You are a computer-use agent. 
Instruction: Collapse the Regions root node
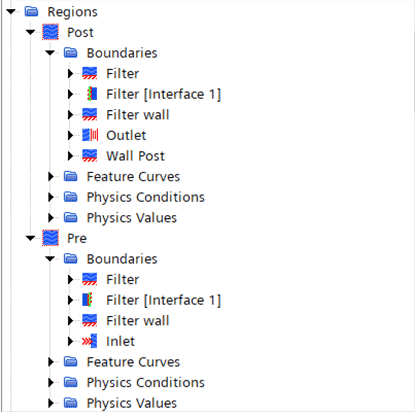11,12
